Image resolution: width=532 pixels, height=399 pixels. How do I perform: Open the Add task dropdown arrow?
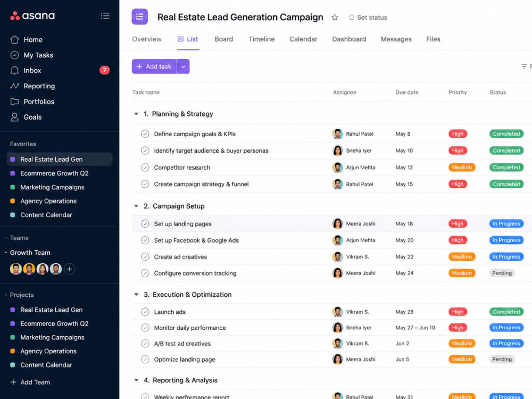pyautogui.click(x=184, y=66)
